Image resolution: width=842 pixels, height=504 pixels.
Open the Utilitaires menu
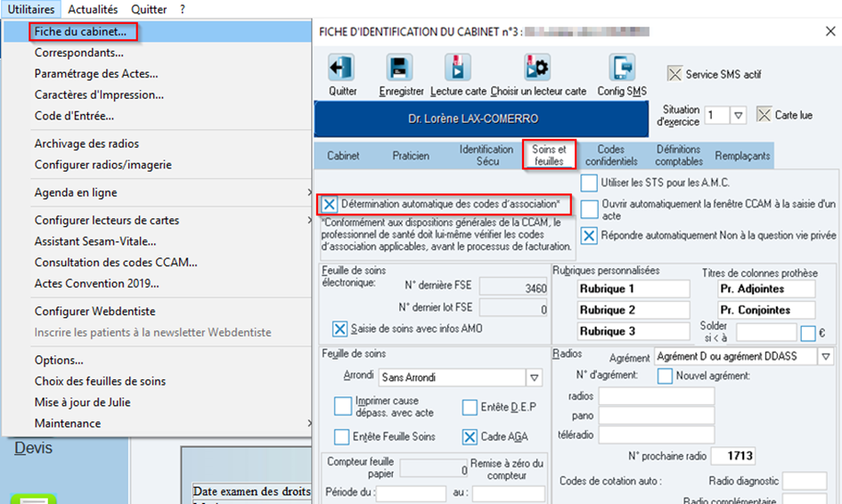(31, 9)
